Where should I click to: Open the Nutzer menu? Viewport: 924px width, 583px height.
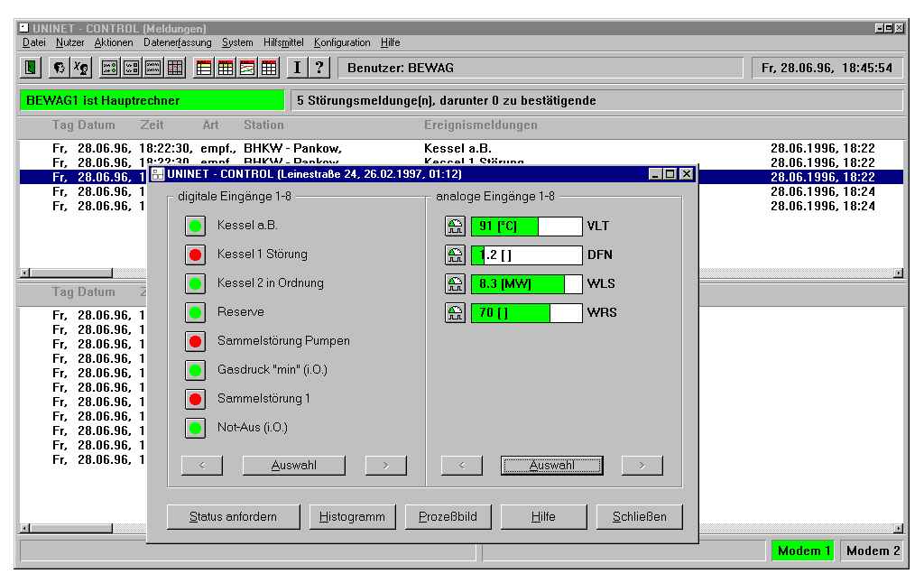pos(69,42)
